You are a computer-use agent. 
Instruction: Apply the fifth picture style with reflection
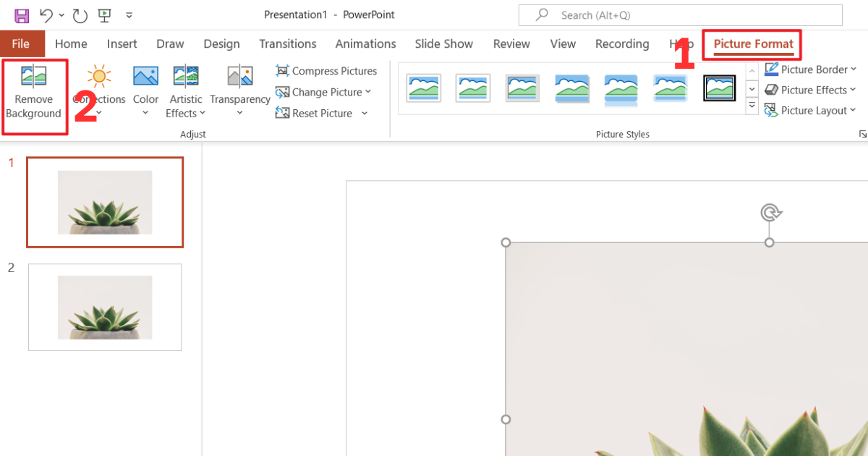(x=621, y=89)
